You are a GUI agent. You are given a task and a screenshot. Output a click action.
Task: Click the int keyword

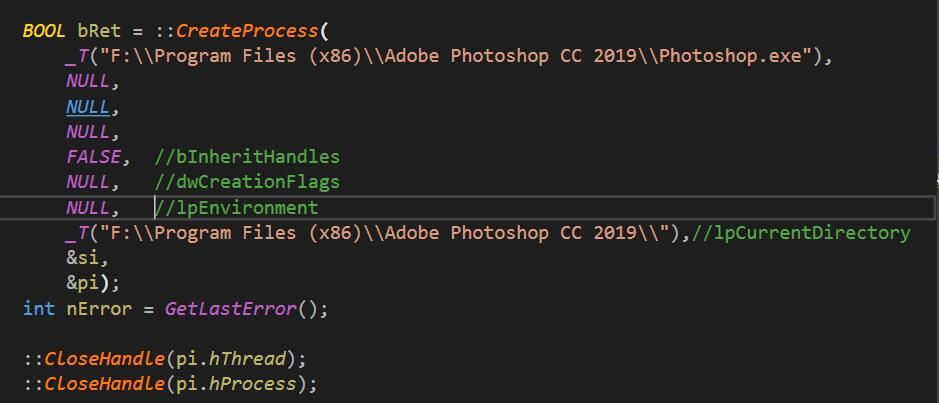point(38,309)
